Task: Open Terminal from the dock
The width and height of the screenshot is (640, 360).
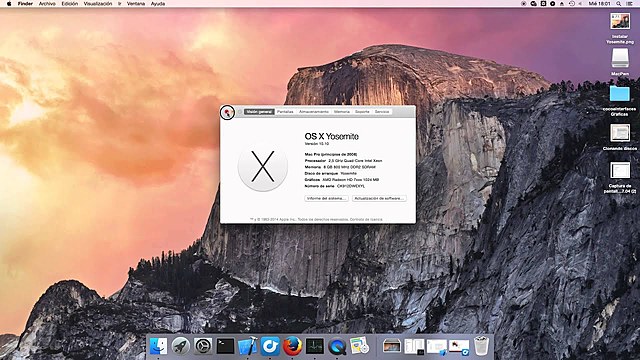Action: point(225,346)
